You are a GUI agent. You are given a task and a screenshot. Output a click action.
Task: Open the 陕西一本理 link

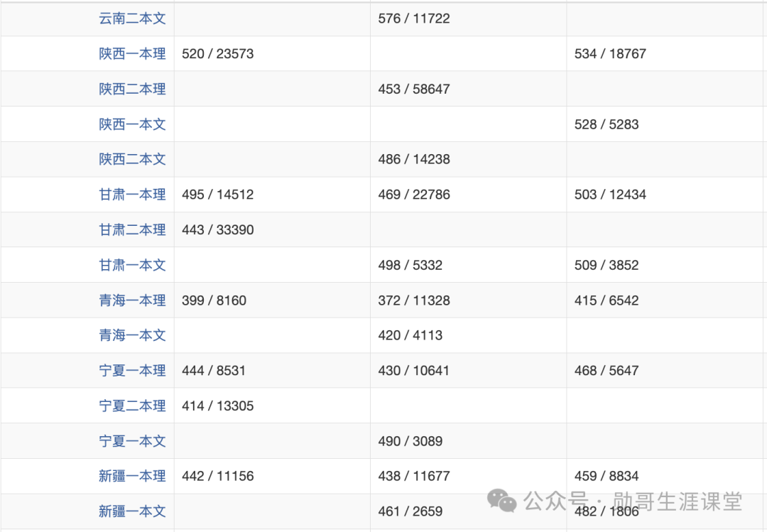pyautogui.click(x=132, y=54)
